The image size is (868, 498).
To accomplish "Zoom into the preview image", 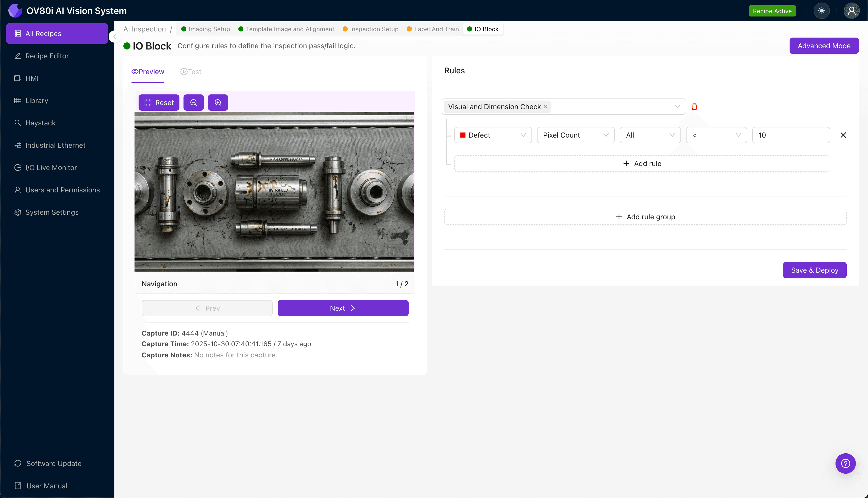I will tap(218, 102).
